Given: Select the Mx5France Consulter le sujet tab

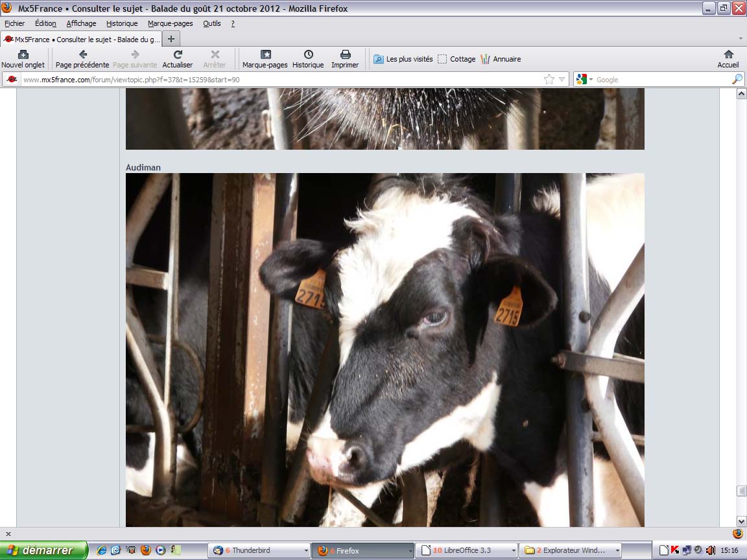Looking at the screenshot, I should (82, 39).
